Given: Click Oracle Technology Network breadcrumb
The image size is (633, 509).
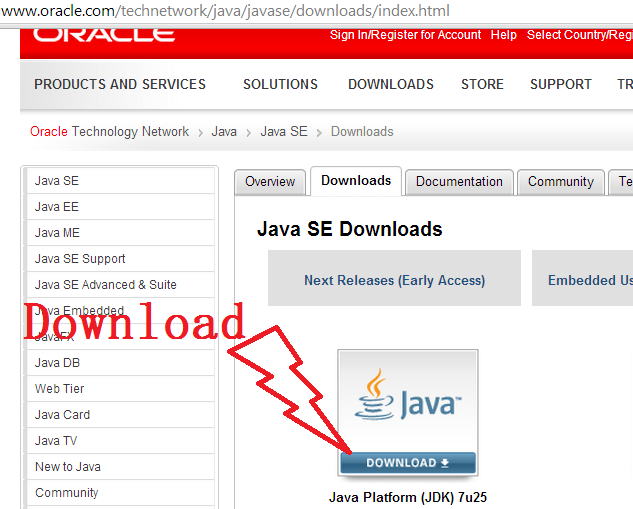Looking at the screenshot, I should (x=109, y=132).
